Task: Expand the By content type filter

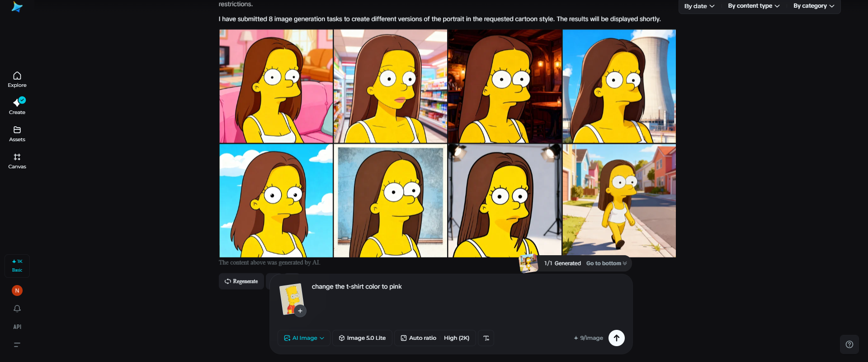Action: tap(754, 6)
